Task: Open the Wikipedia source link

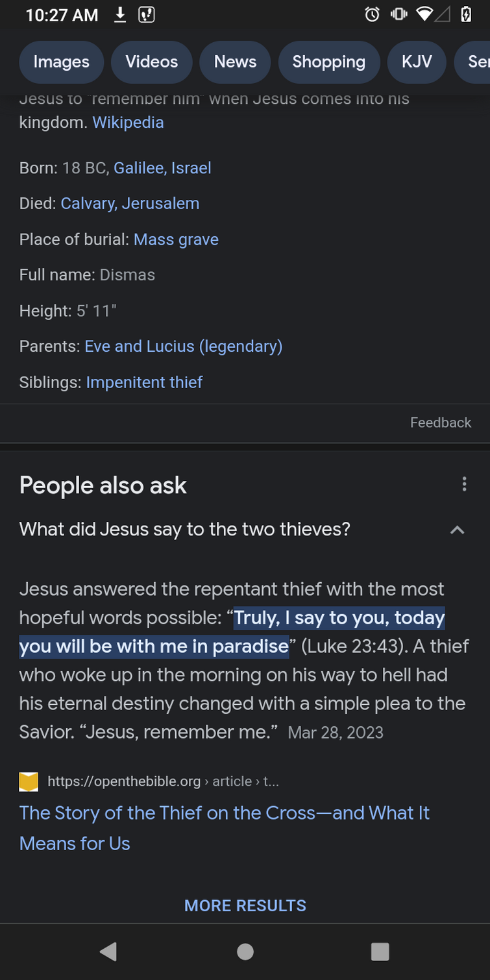Action: coord(128,123)
